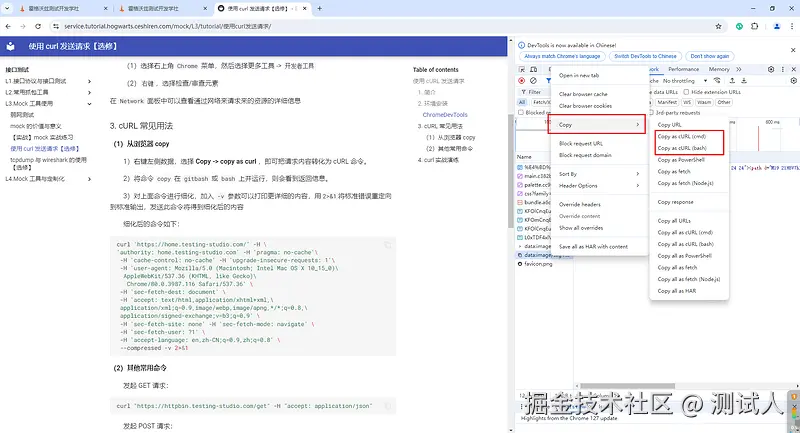The height and width of the screenshot is (433, 800).
Task: Open the Extensions puzzle icon
Action: pyautogui.click(x=755, y=26)
